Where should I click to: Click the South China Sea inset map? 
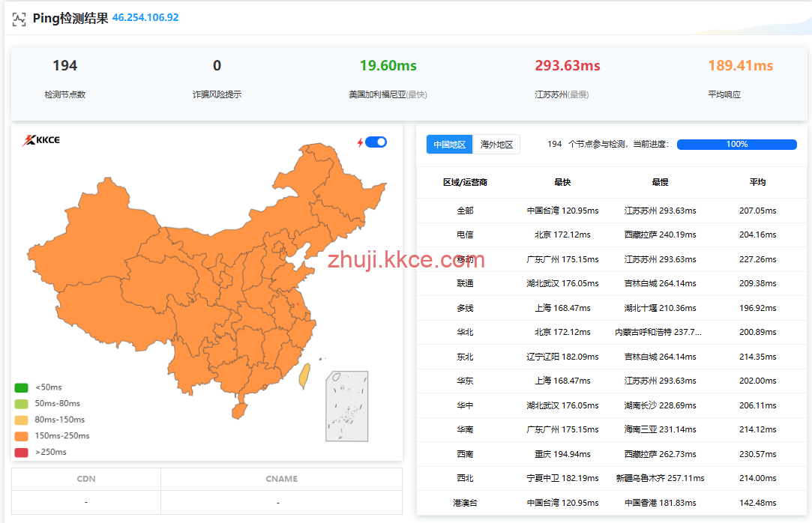[x=346, y=405]
